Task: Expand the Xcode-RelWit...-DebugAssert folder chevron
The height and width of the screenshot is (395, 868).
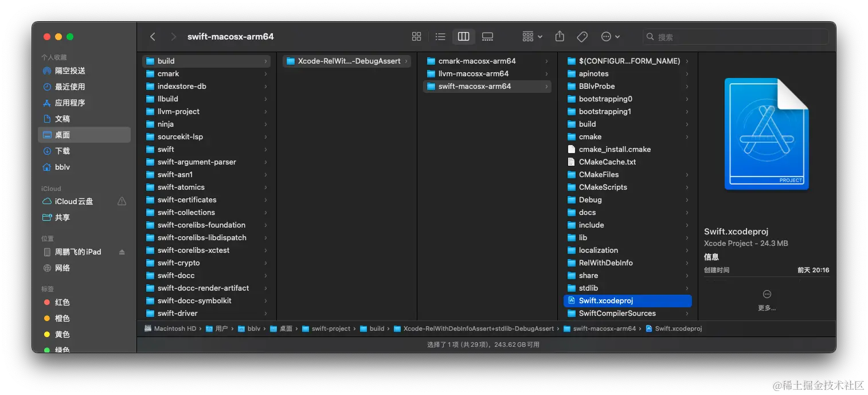Action: 406,61
